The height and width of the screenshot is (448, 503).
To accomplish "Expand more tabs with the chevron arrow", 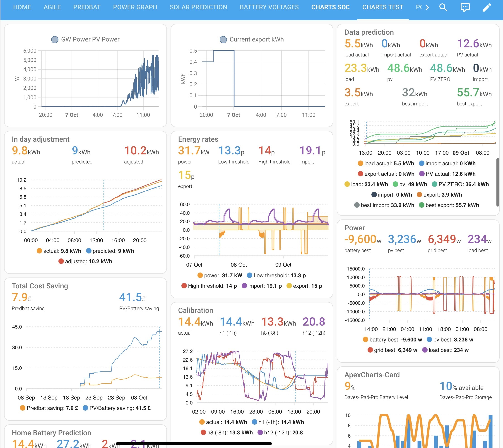I will coord(427,7).
